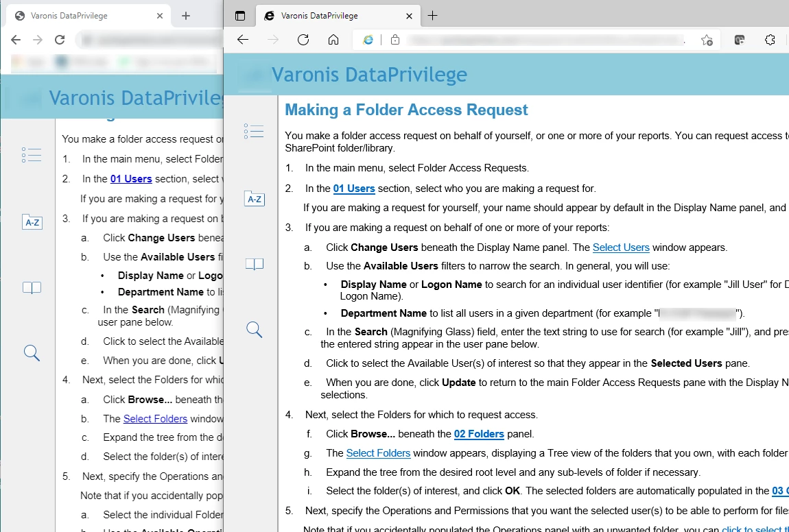
Task: Click the Internet Explorer mode icon in address bar
Action: click(368, 40)
